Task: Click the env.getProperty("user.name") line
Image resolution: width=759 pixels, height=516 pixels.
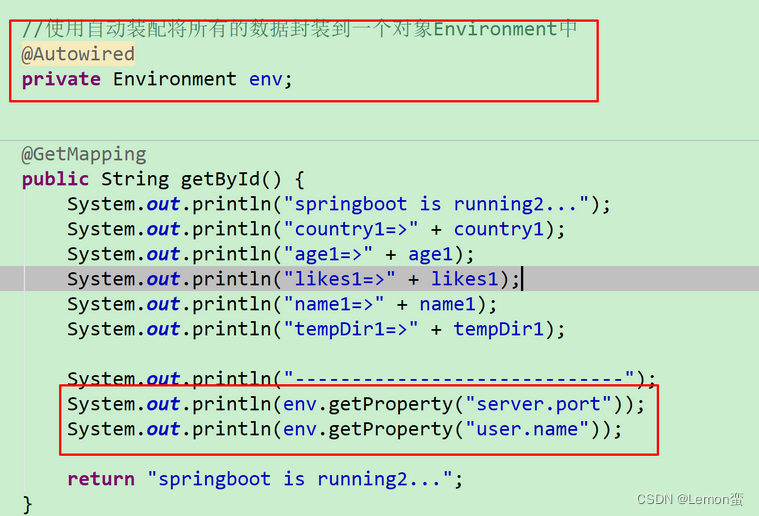Action: 345,429
